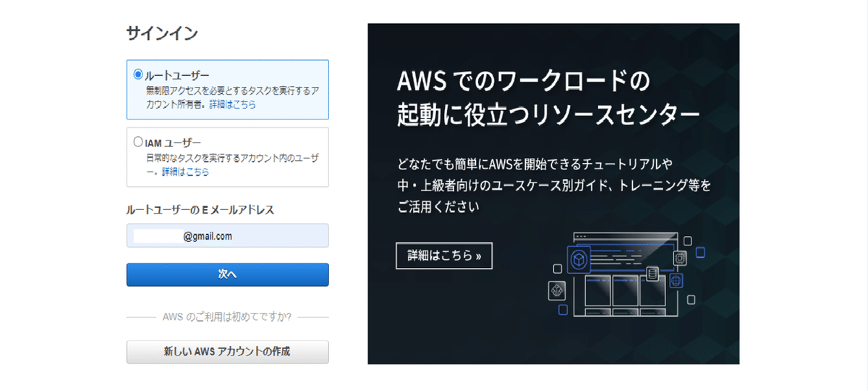Click the circuit-brain icon in the illustration
Image resolution: width=868 pixels, height=391 pixels.
coord(558,290)
